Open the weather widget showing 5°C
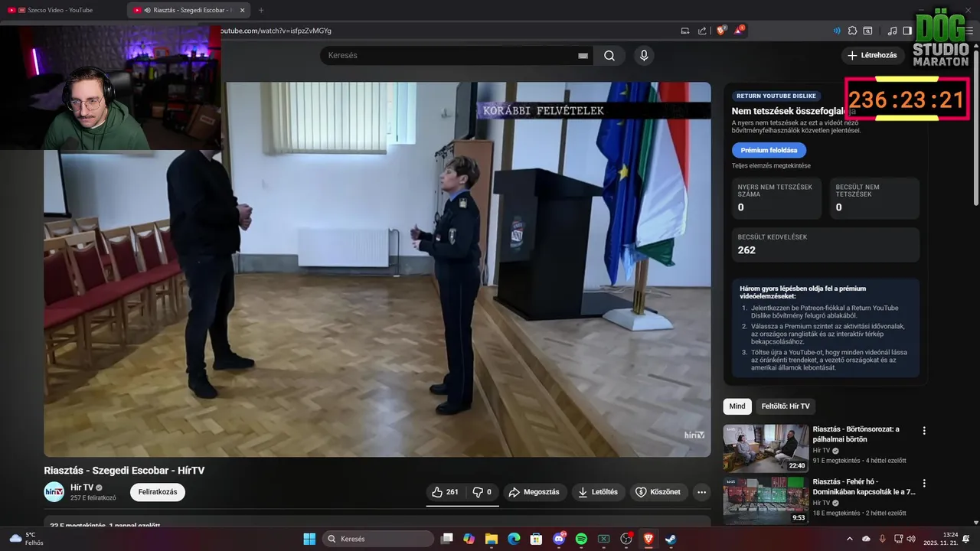Viewport: 980px width, 551px height. click(25, 539)
